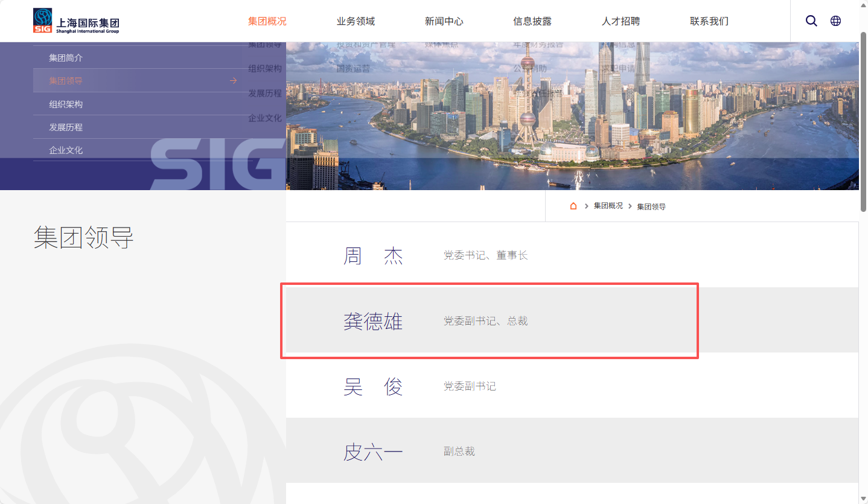Select 组织架构 in the purple left sidebar

66,104
